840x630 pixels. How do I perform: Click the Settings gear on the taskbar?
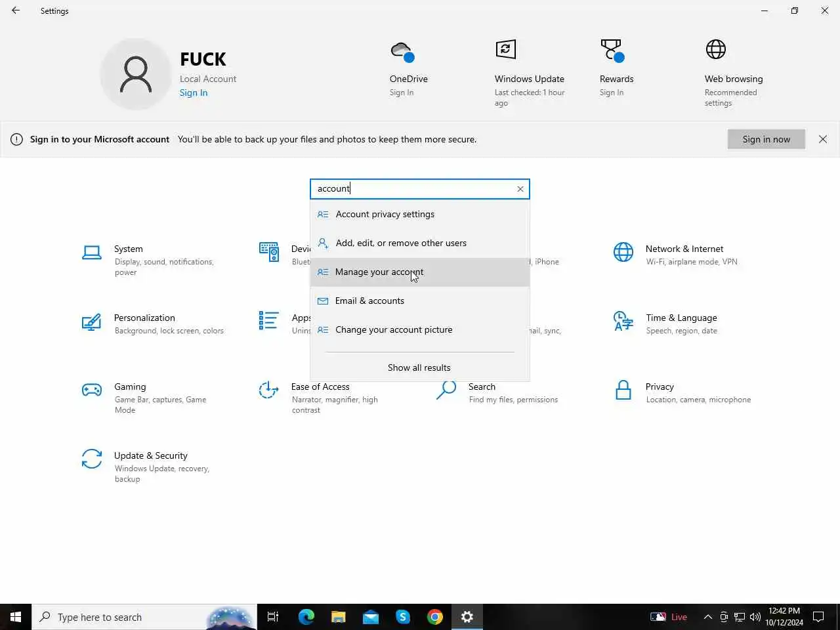(x=467, y=617)
